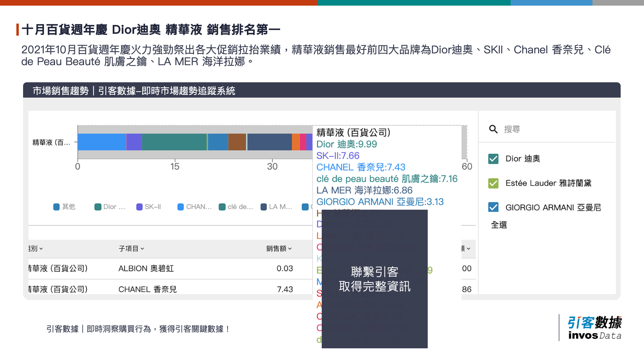The width and height of the screenshot is (644, 362).
Task: Select the ALBION 奧碧虹 table cell
Action: coord(146,268)
